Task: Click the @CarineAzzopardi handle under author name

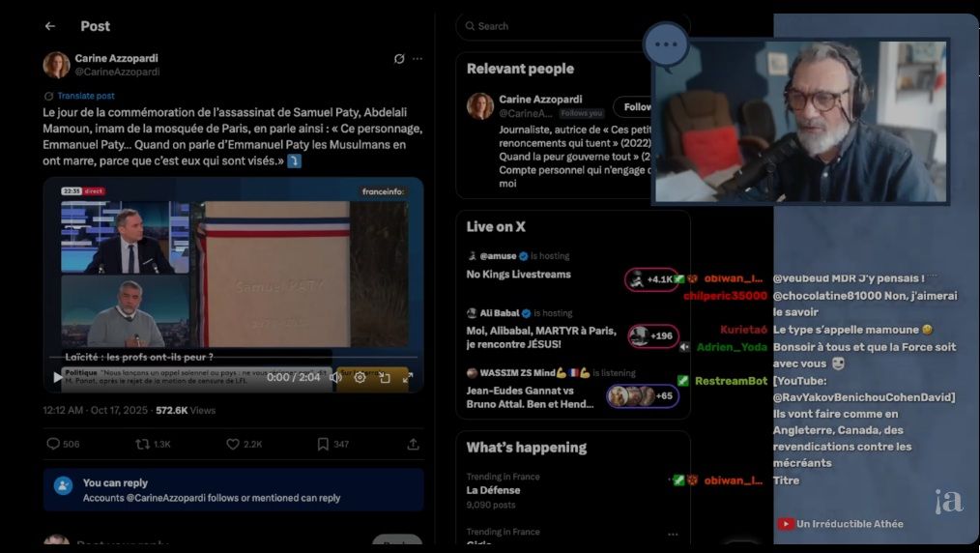Action: [x=118, y=72]
